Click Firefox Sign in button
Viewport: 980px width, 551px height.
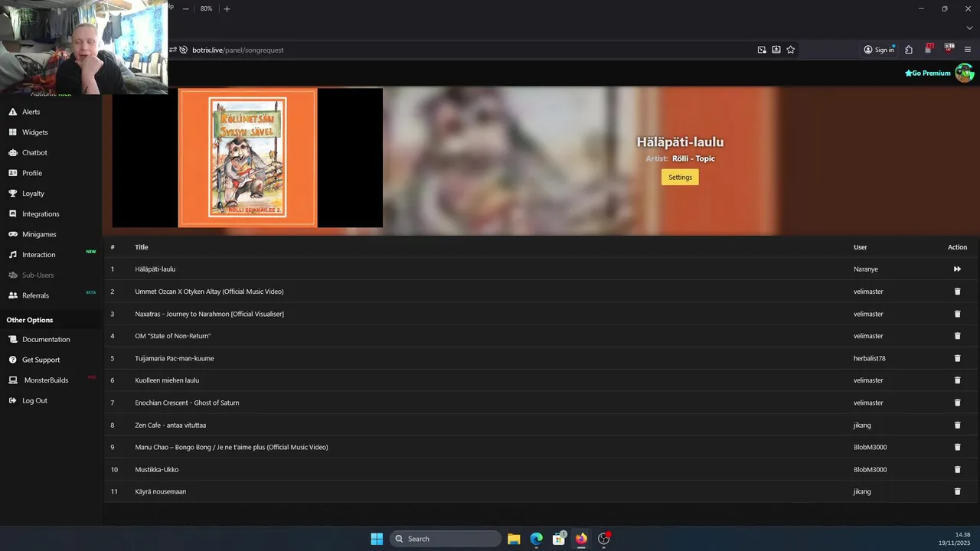point(879,50)
